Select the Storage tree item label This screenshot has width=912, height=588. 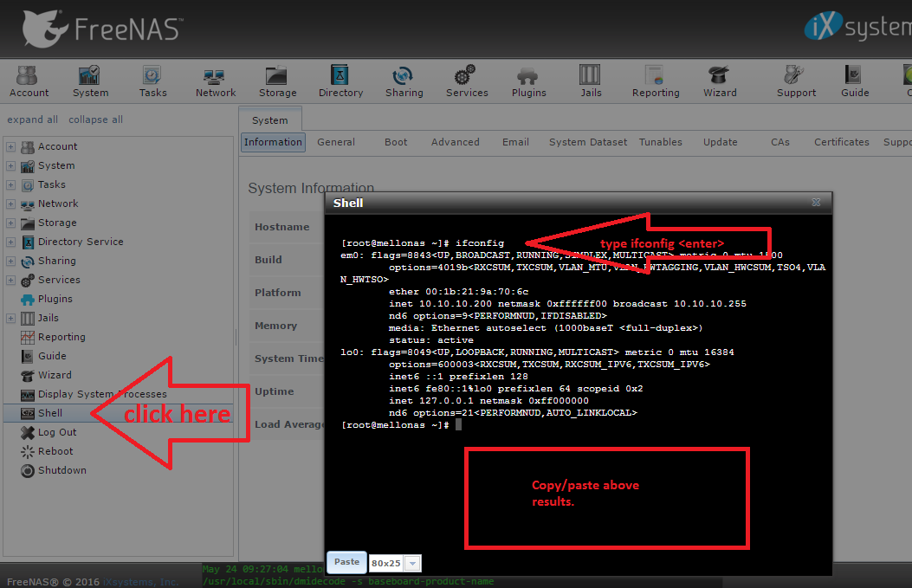pos(57,223)
